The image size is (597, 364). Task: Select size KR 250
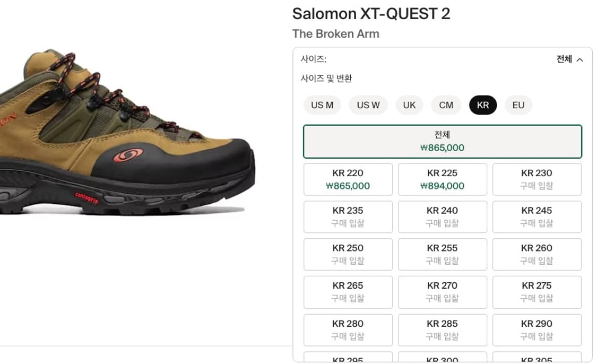[x=348, y=254]
